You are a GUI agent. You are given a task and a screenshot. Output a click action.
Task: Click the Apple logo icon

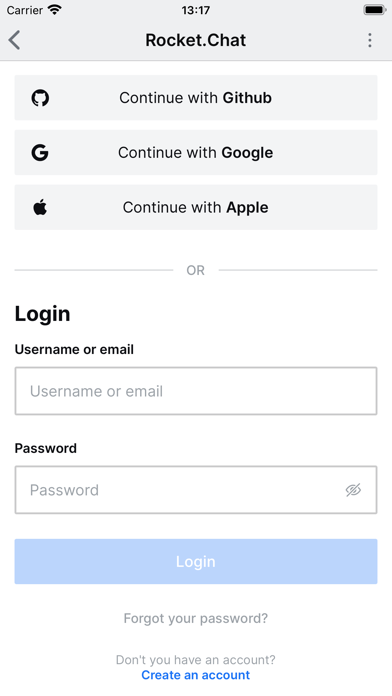click(x=40, y=207)
